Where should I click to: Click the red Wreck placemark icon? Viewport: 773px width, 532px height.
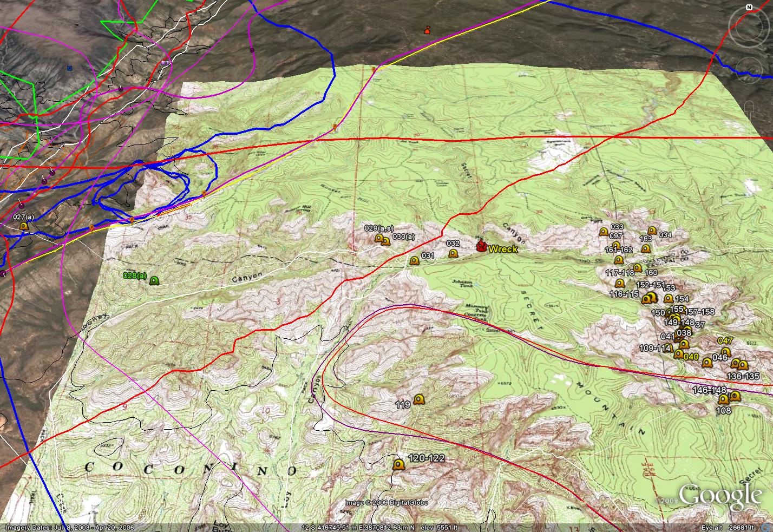pos(481,247)
